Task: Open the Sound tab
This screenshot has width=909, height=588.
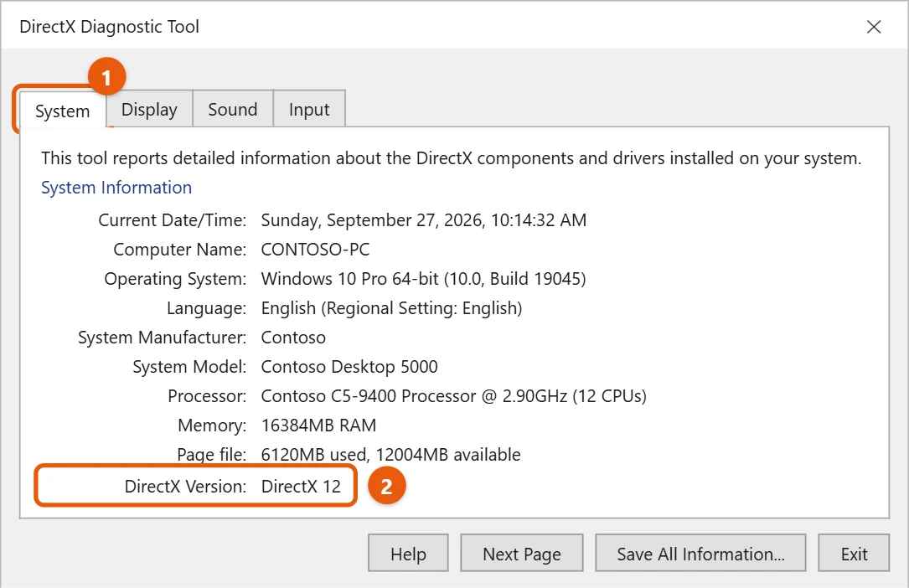Action: click(x=232, y=109)
